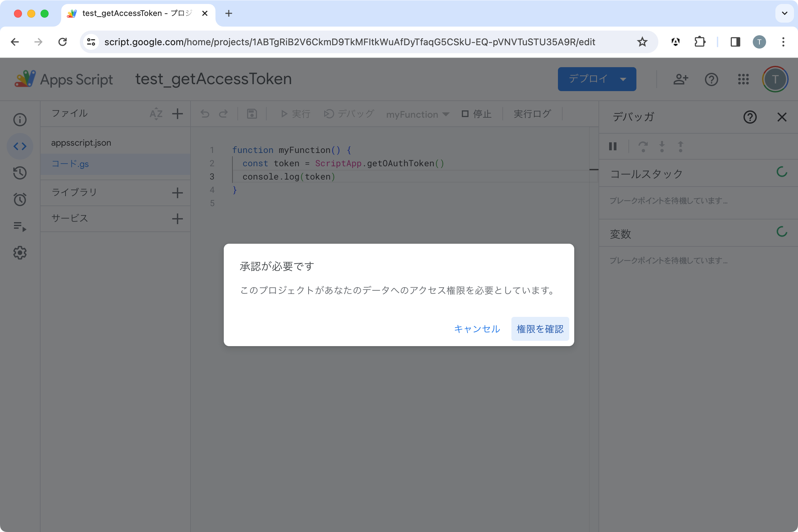The height and width of the screenshot is (532, 798).
Task: Click ファイル header label
Action: [69, 113]
